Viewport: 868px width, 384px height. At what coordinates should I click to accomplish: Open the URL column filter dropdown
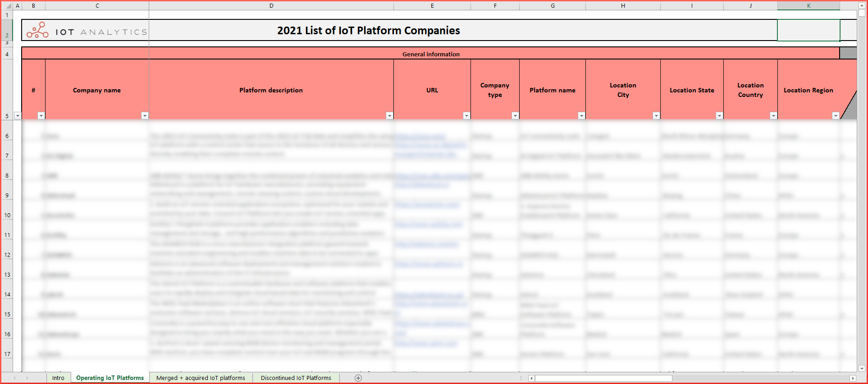466,116
